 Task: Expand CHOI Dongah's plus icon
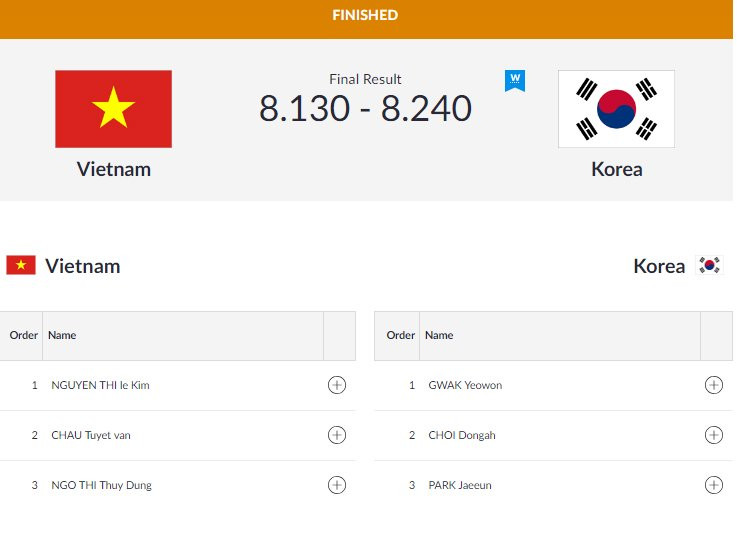713,435
